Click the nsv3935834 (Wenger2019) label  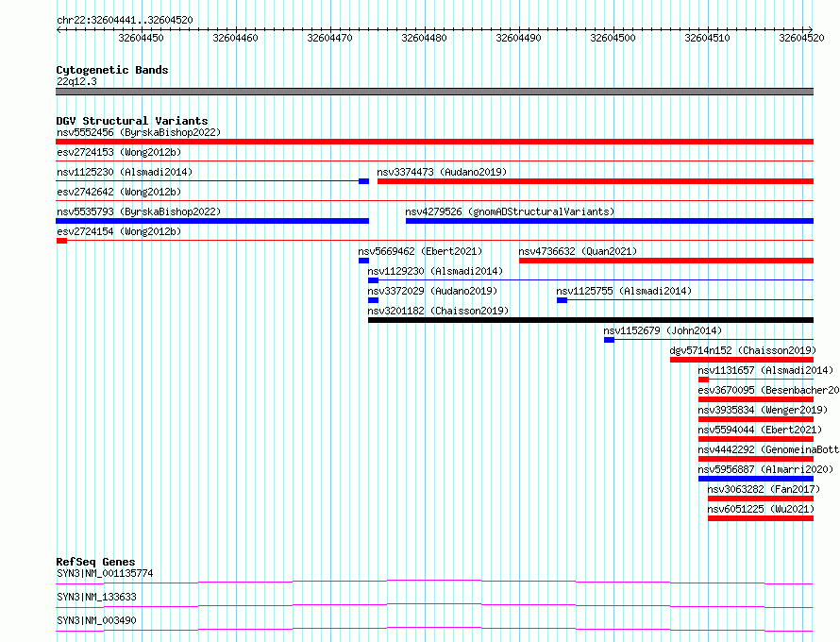(763, 410)
